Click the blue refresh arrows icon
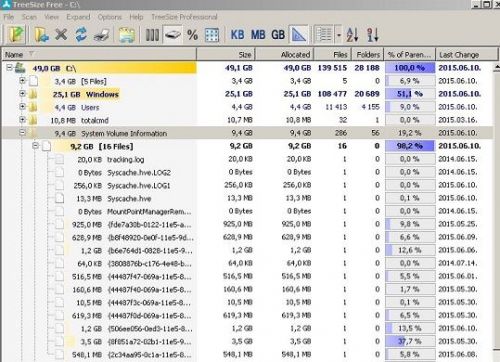This screenshot has height=362, width=500. (81, 34)
